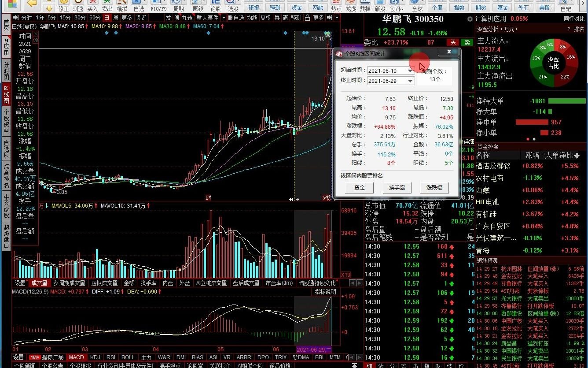588x368 pixels.
Task: Toggle 均线 moving average lines
Action: coord(252,18)
